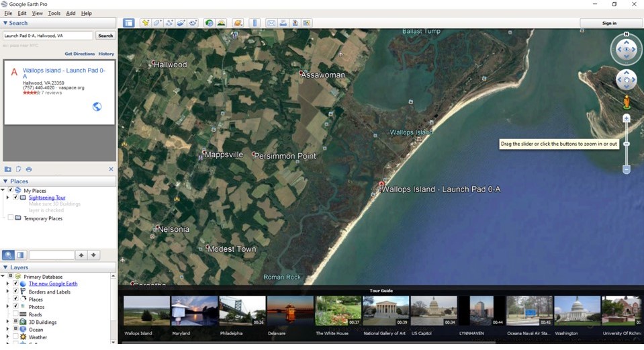Click the move joystick hand control
Screen dimensions: 644x350
point(627,80)
